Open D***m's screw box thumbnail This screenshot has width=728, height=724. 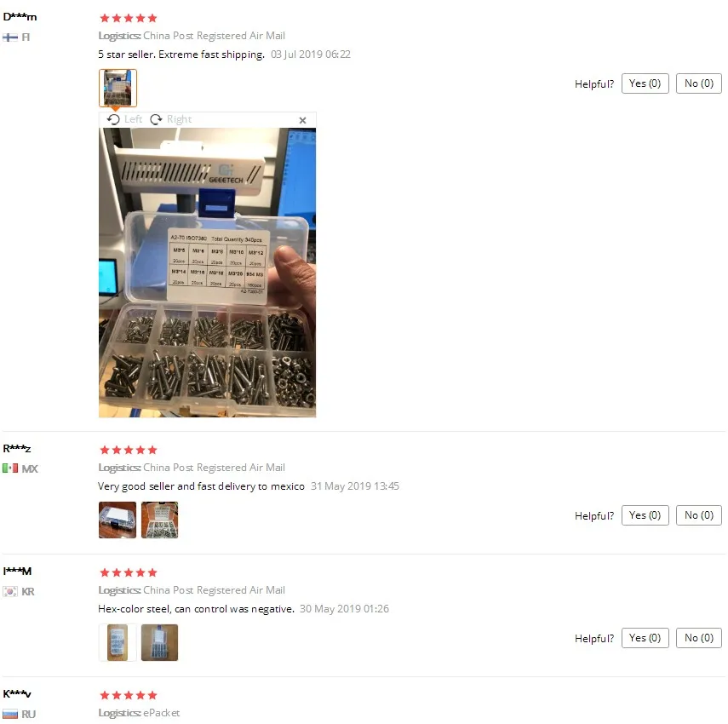[x=118, y=88]
